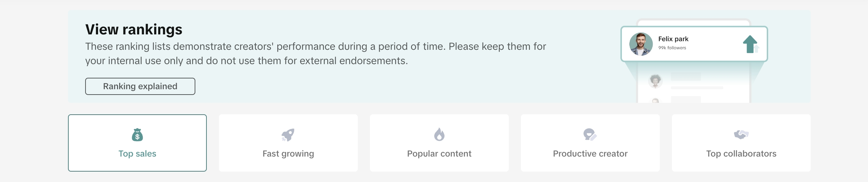Click the grey placeholder name bar
This screenshot has height=182, width=868.
686,77
